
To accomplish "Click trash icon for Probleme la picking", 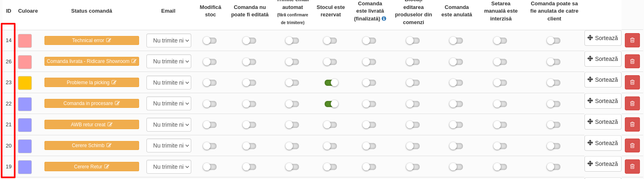I will 632,83.
